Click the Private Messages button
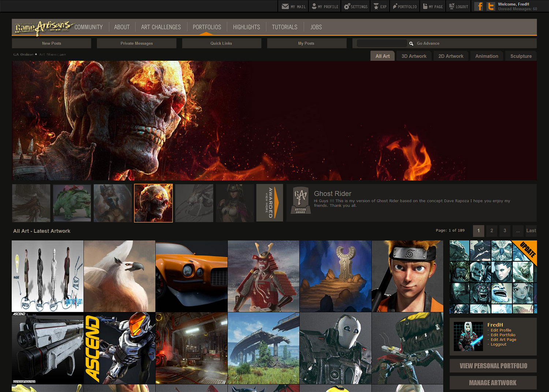This screenshot has width=549, height=392. point(137,43)
